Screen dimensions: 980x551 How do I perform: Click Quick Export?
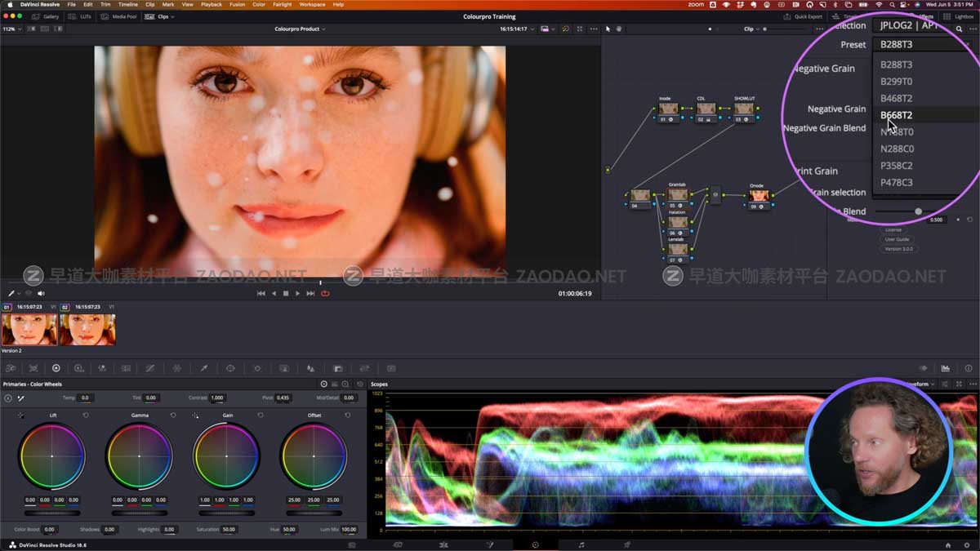pyautogui.click(x=804, y=16)
